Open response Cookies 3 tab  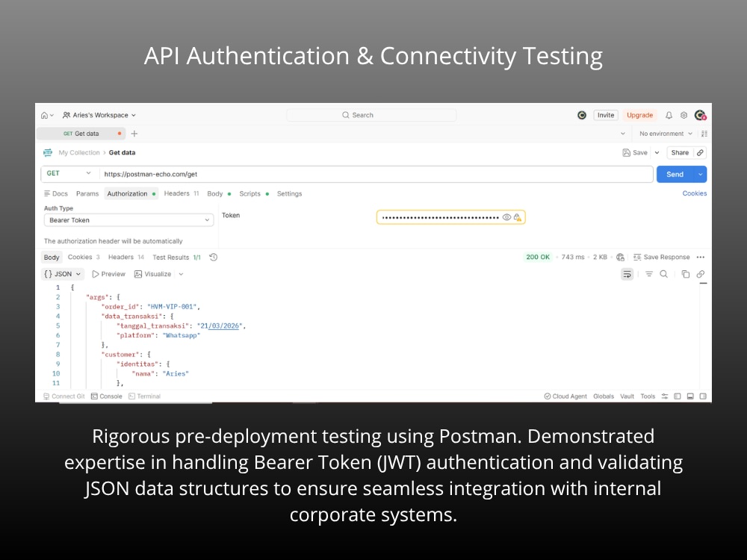(84, 257)
